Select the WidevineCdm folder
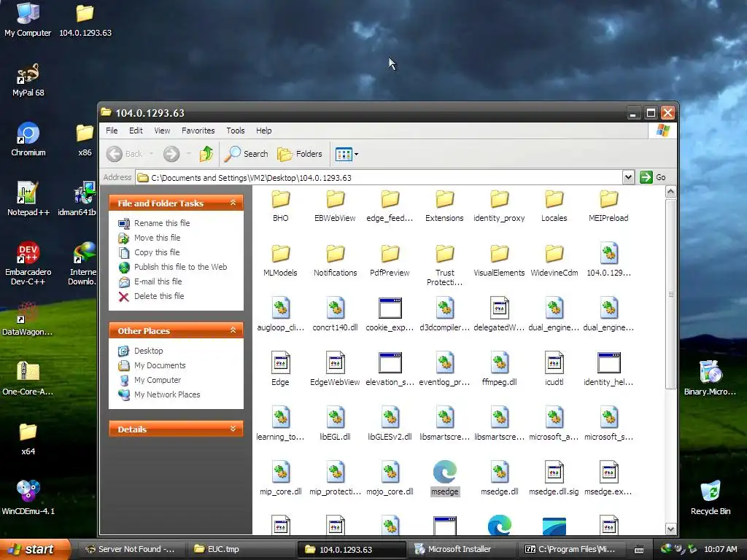The height and width of the screenshot is (560, 747). coord(554,261)
